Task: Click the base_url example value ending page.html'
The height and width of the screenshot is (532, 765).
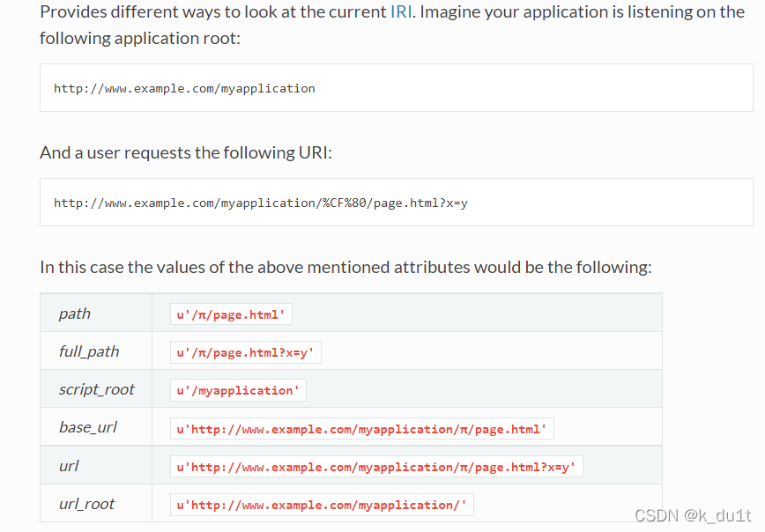Action: coord(362,429)
